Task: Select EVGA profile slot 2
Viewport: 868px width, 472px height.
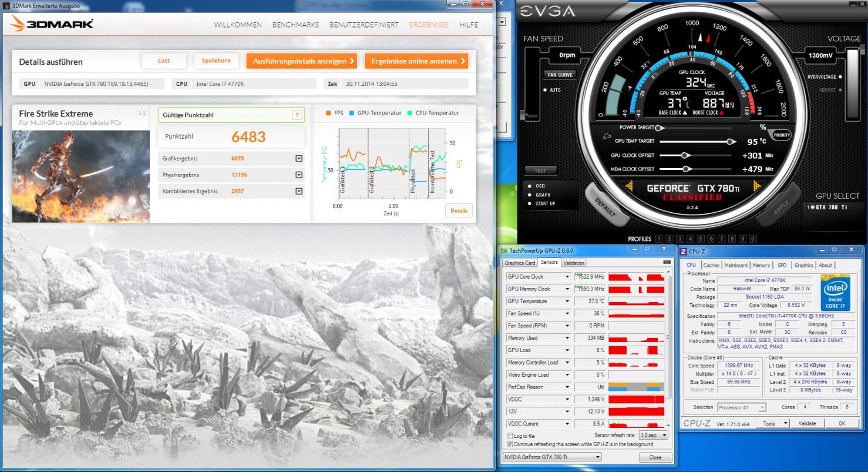Action: click(669, 239)
